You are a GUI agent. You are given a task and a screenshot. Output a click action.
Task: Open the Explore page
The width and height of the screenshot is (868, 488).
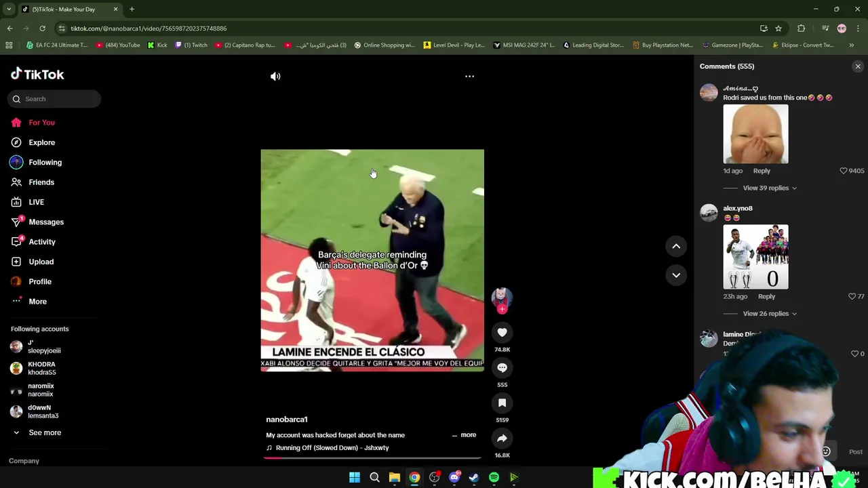click(x=41, y=142)
